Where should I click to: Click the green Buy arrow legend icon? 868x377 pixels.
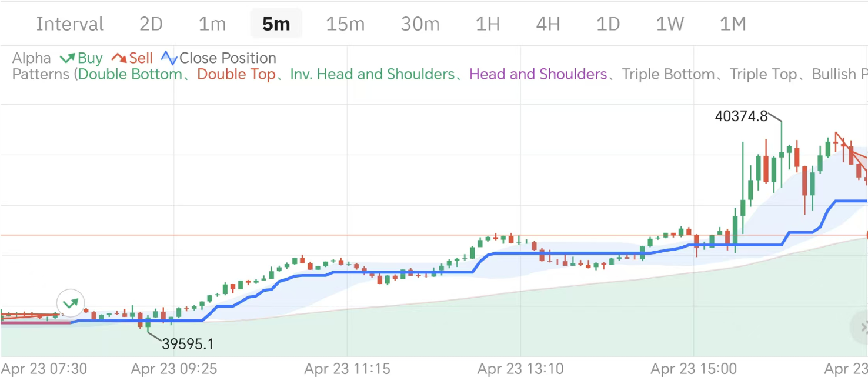point(67,58)
